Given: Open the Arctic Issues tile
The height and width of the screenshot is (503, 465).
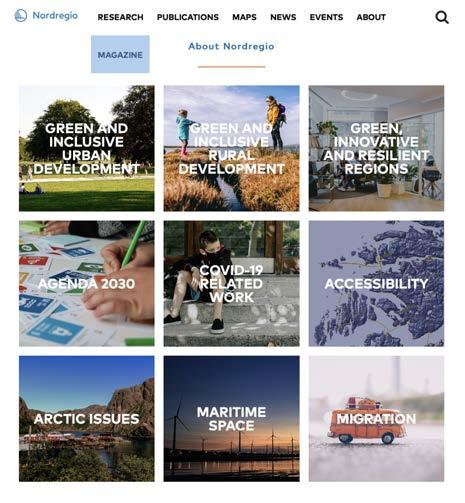Looking at the screenshot, I should point(87,419).
